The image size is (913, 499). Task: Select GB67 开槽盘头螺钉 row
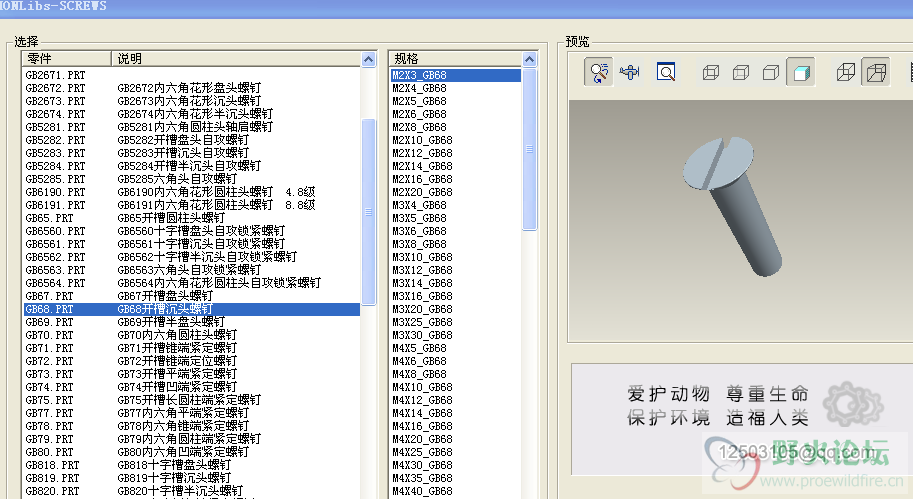[192, 296]
